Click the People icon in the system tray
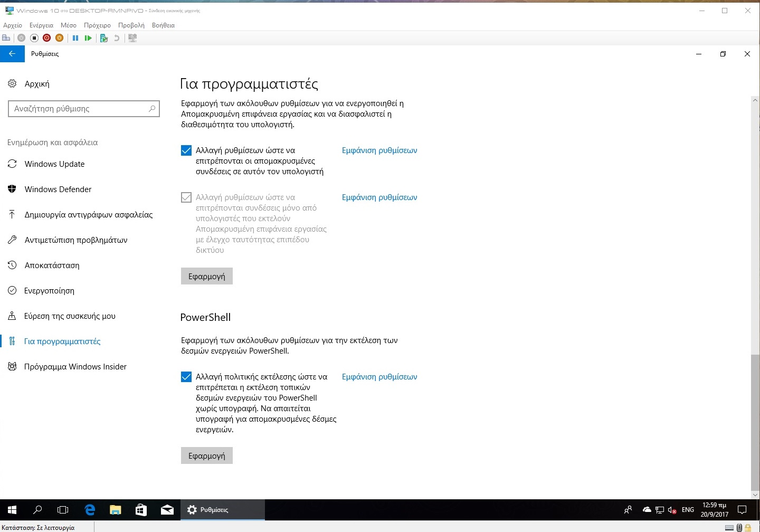The image size is (760, 532). [x=628, y=510]
